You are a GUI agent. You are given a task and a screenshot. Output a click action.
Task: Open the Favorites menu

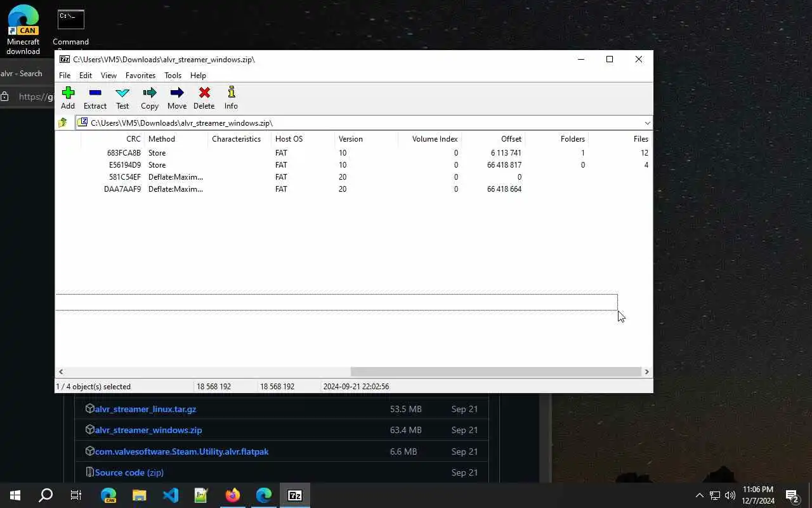coord(140,75)
